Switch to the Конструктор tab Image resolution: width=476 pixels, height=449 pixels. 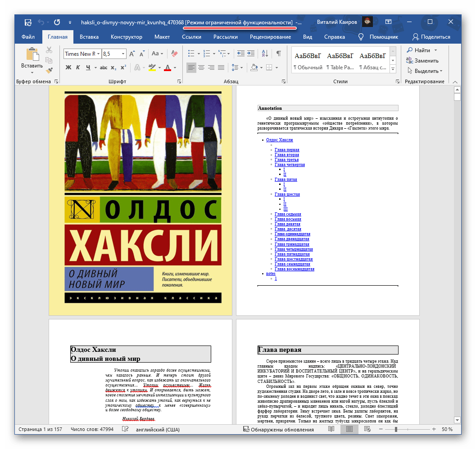pos(126,37)
